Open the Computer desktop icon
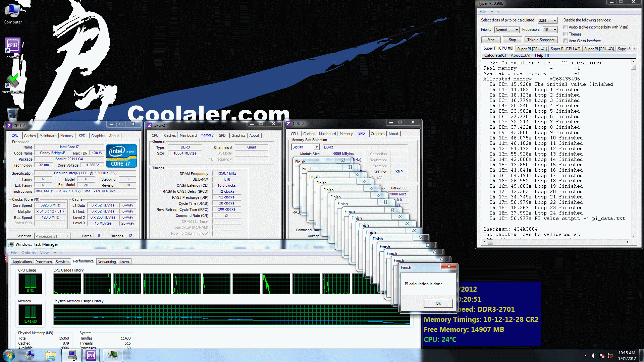 tap(13, 13)
